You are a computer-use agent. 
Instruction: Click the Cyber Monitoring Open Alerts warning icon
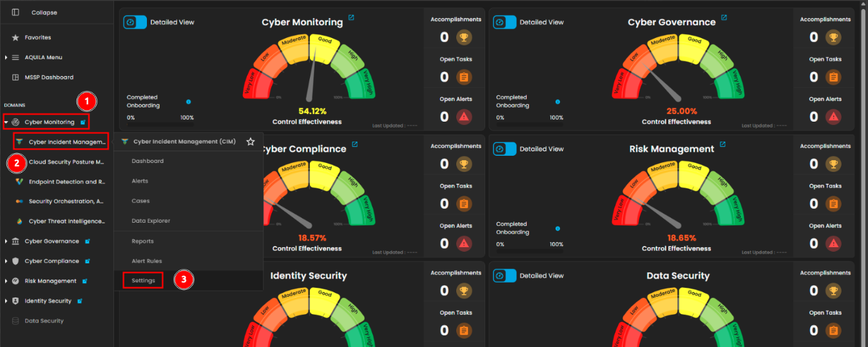464,117
